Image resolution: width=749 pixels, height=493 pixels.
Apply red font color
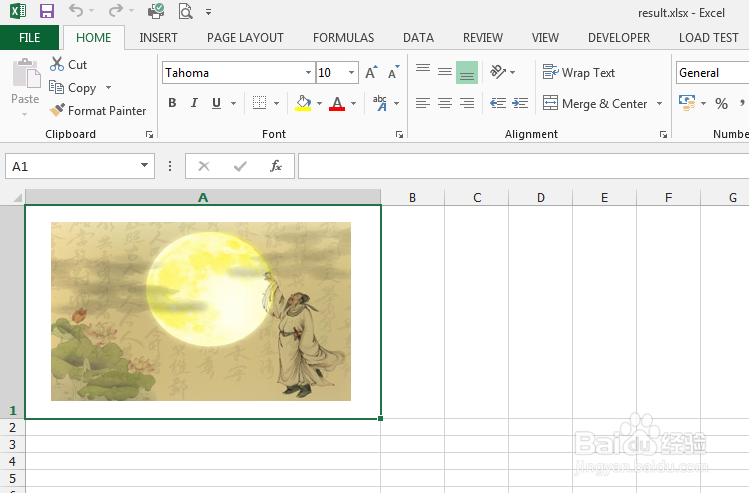pyautogui.click(x=337, y=103)
